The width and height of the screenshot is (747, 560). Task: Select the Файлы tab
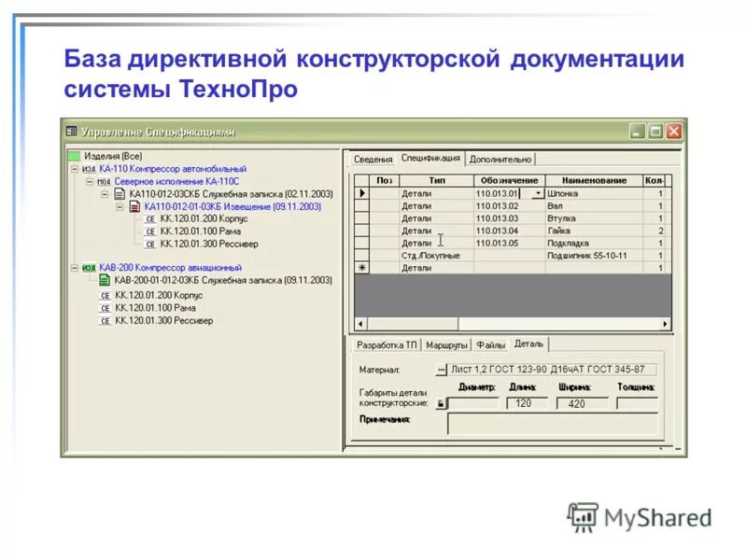click(490, 343)
